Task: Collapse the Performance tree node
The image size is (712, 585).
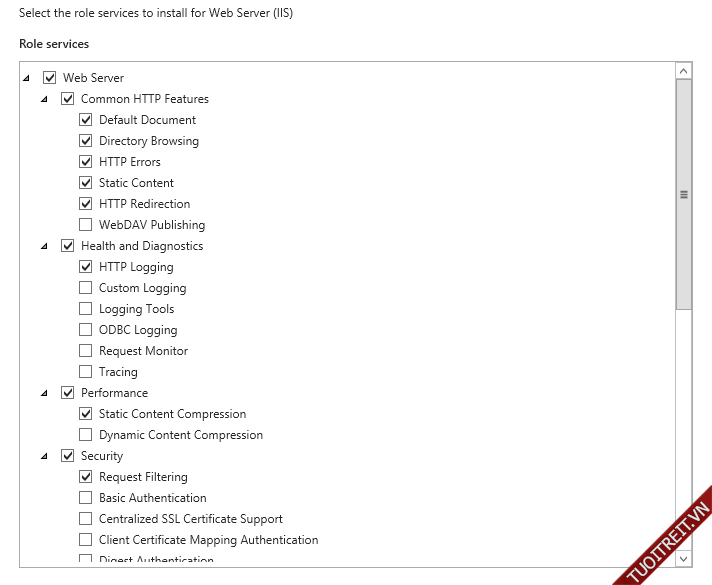Action: coord(44,393)
